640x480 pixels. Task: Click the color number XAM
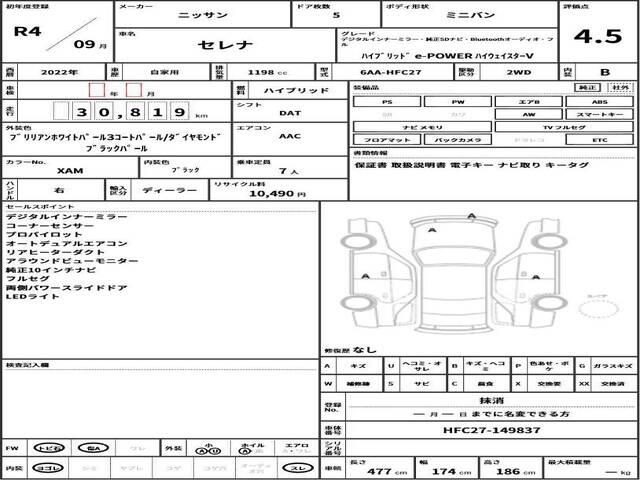pos(70,171)
